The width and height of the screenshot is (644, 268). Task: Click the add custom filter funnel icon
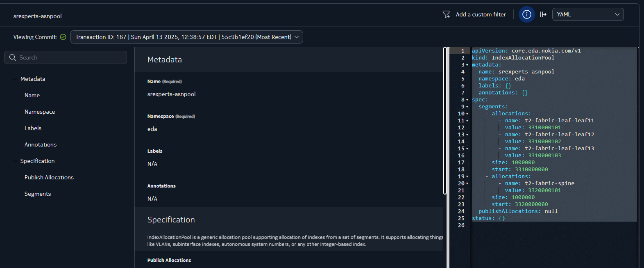tap(446, 14)
